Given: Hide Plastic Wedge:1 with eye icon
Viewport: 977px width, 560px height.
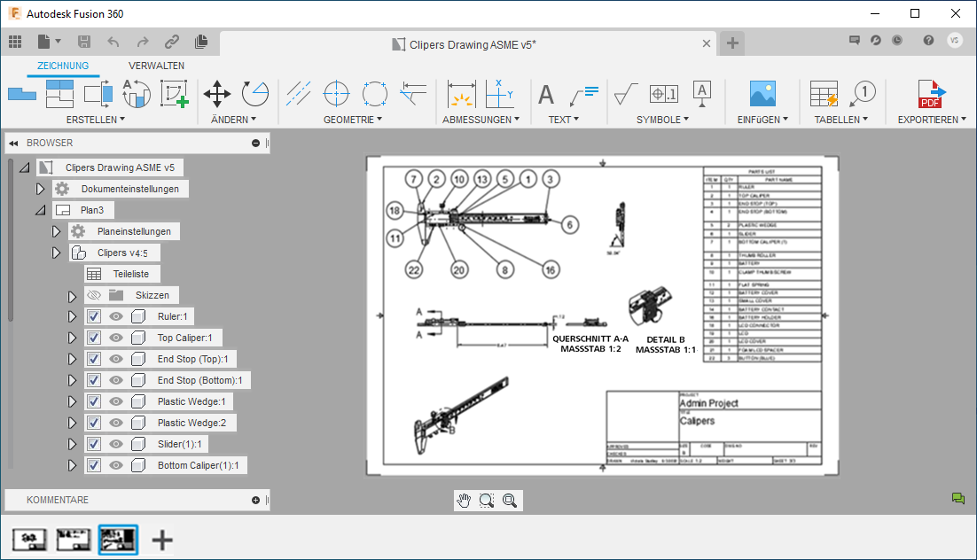Looking at the screenshot, I should (116, 401).
